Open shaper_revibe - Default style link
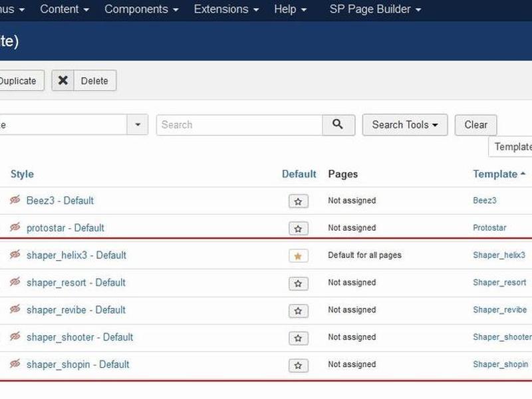 (76, 310)
